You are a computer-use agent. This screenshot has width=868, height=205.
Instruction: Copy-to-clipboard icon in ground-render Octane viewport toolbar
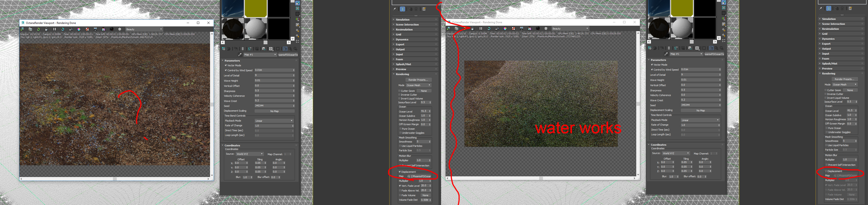(x=30, y=29)
